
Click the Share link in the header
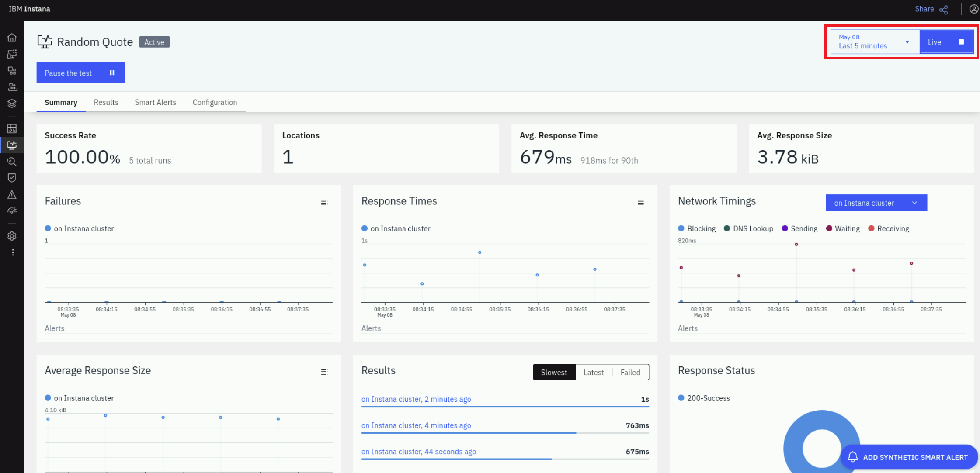[924, 9]
